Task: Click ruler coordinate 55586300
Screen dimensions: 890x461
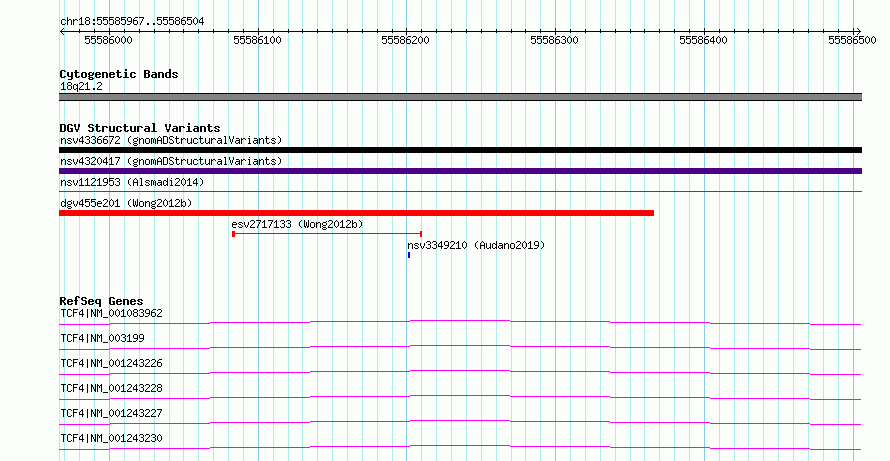Action: click(x=555, y=40)
